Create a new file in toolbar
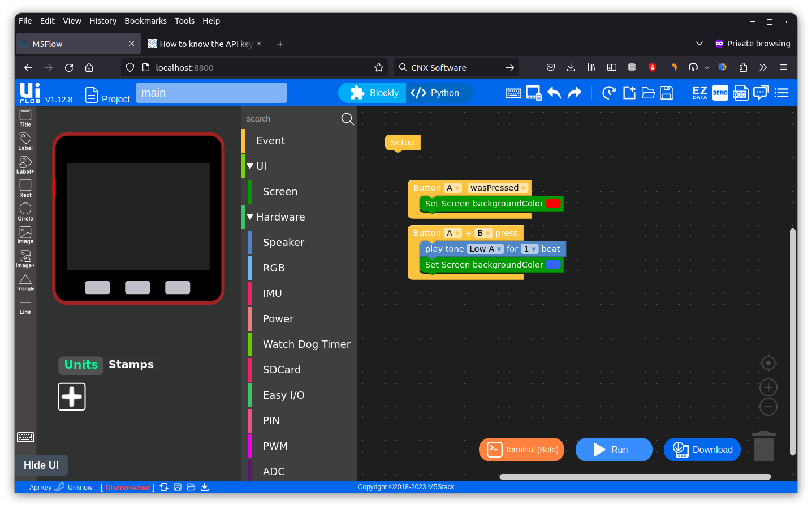The image size is (812, 509). (x=629, y=93)
